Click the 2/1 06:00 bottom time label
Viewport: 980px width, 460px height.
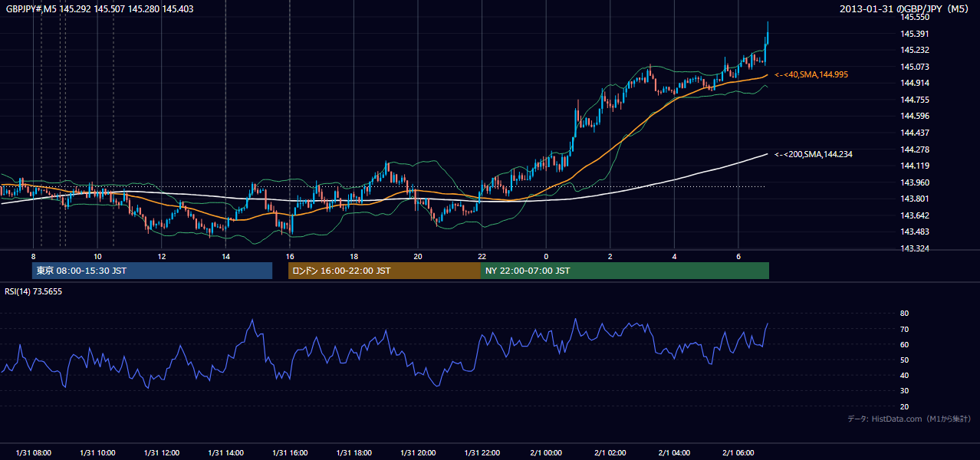[738, 453]
